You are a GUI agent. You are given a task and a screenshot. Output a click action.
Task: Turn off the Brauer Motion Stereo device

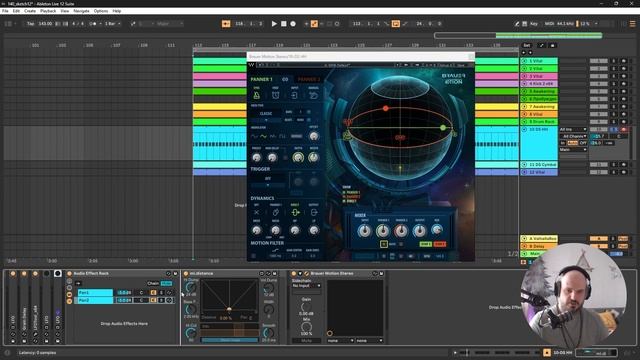coord(293,273)
